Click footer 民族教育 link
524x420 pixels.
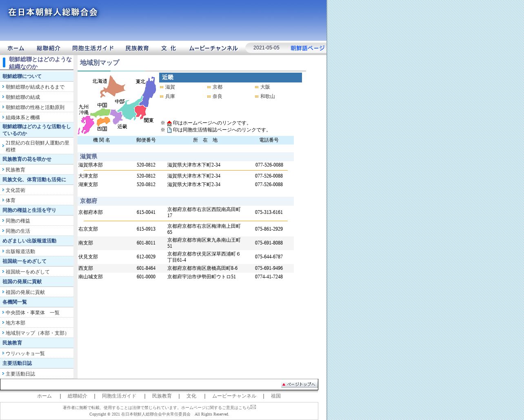point(162,396)
